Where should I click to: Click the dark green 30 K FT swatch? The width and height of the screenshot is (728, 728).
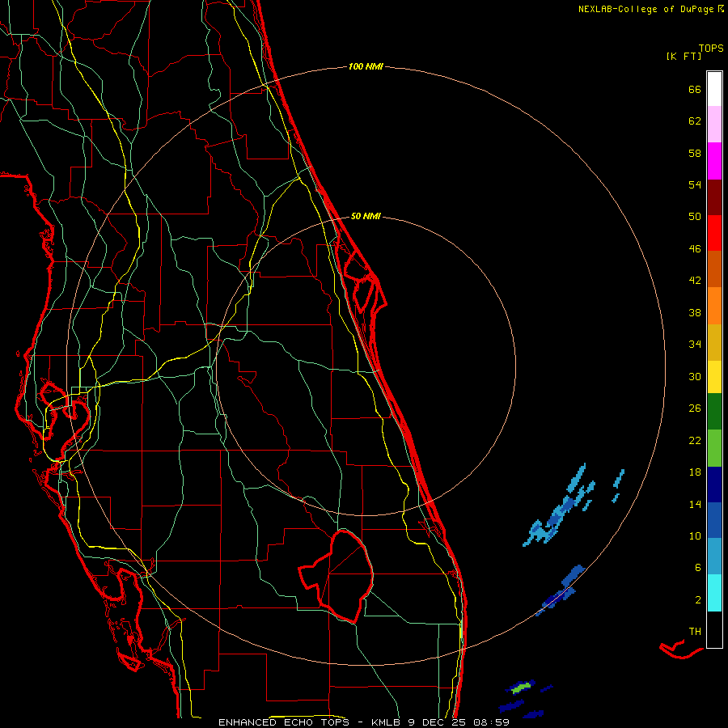[714, 412]
